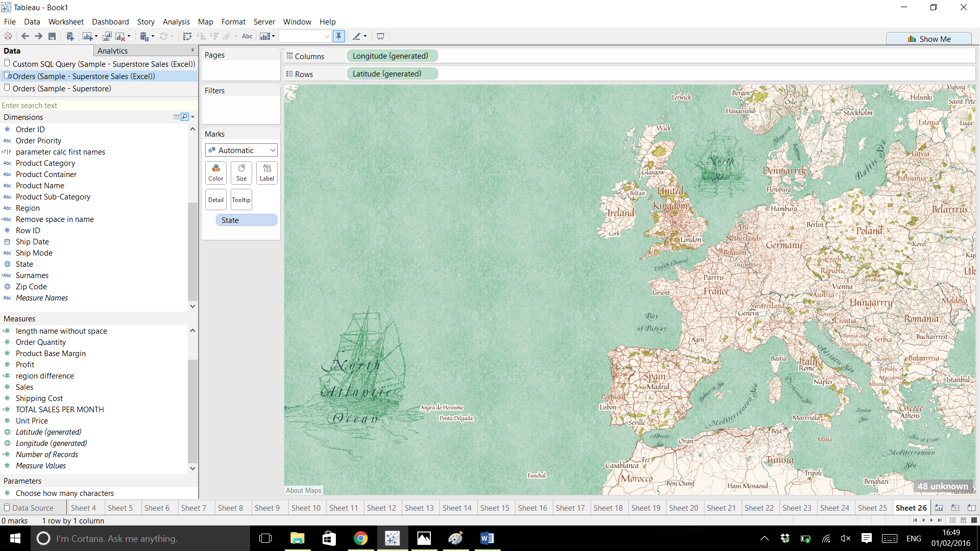Select Orders (Sample - Superstore Sales (Excel)) data source
Viewport: 980px width, 551px height.
coord(84,76)
